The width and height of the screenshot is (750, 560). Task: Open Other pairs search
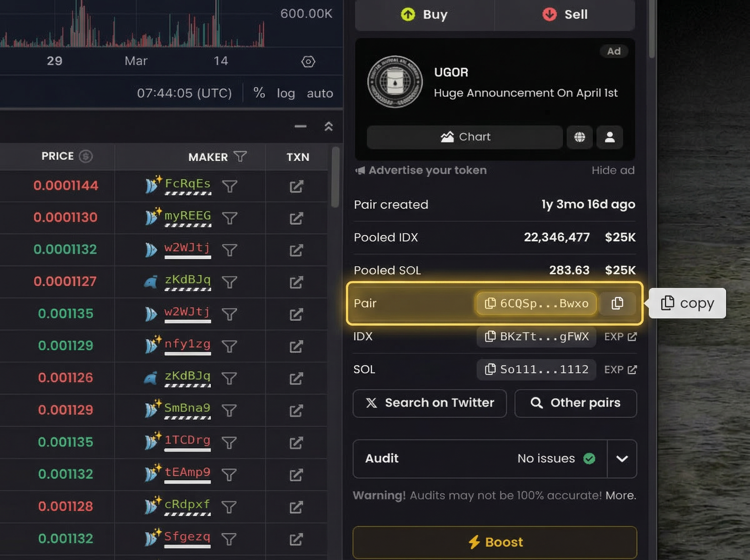click(575, 403)
